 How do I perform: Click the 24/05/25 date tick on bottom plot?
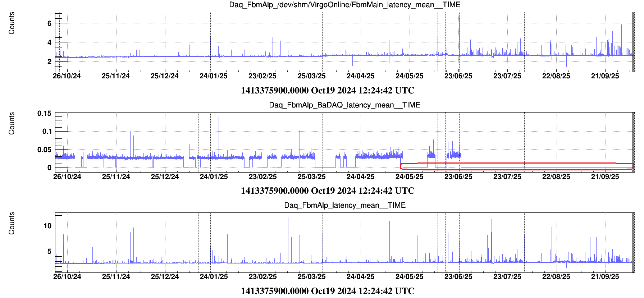tap(410, 277)
